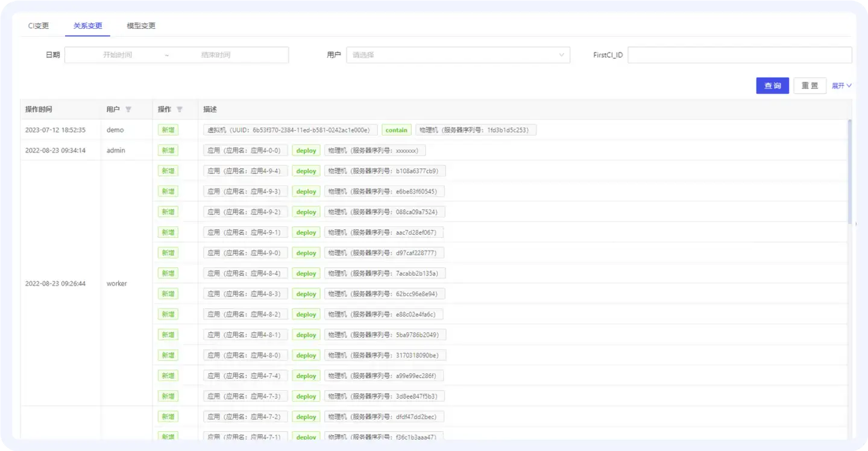
Task: Set the 结束时间 end date field
Action: (x=216, y=55)
